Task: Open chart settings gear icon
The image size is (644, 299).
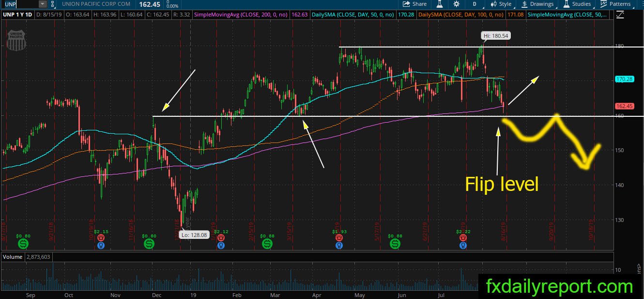Action: (x=456, y=4)
